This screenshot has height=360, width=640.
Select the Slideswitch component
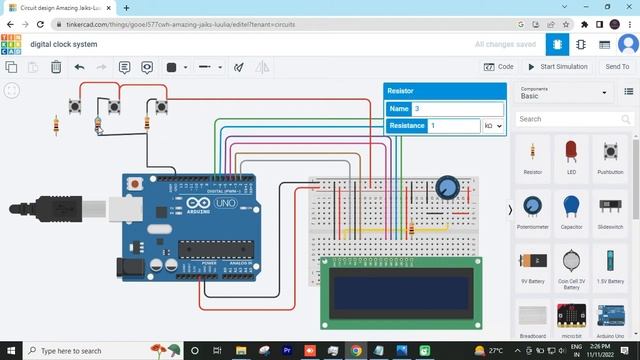pyautogui.click(x=610, y=213)
